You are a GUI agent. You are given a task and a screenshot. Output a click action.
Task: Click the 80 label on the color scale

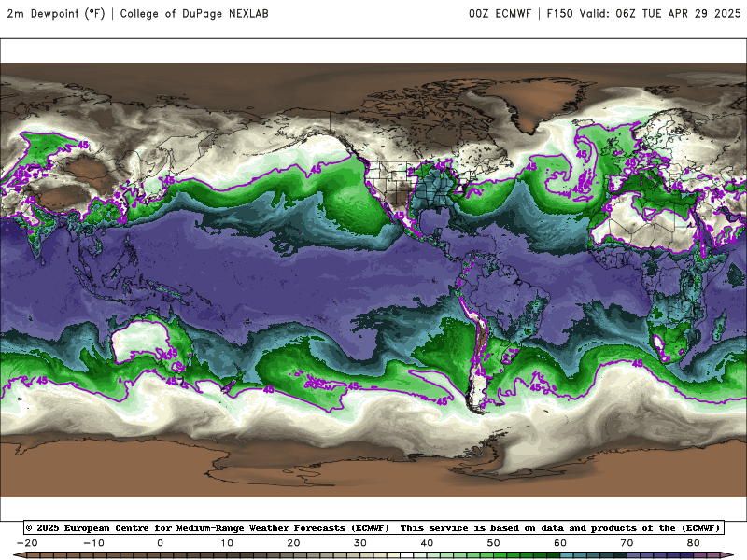click(694, 543)
